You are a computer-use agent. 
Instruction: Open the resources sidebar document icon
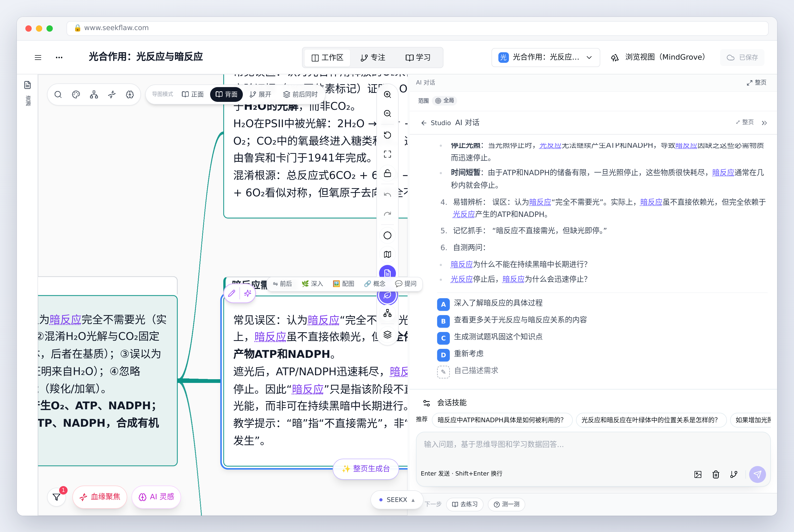pos(27,85)
